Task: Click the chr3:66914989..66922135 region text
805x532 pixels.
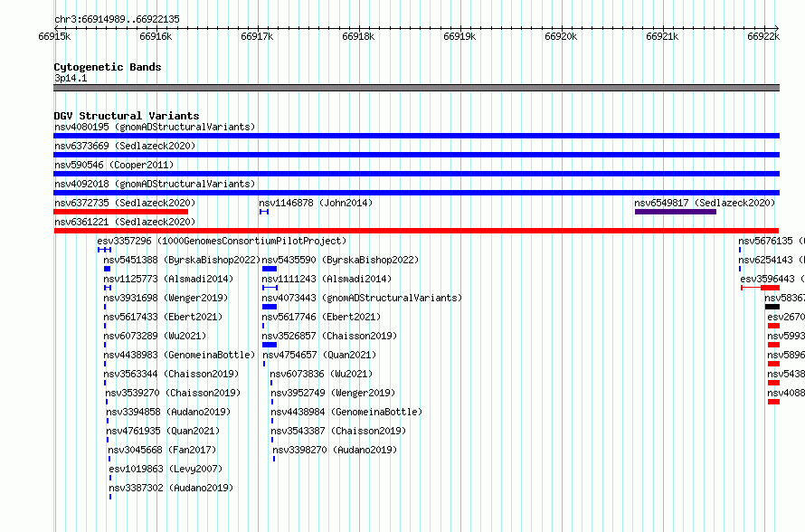Action: point(117,20)
